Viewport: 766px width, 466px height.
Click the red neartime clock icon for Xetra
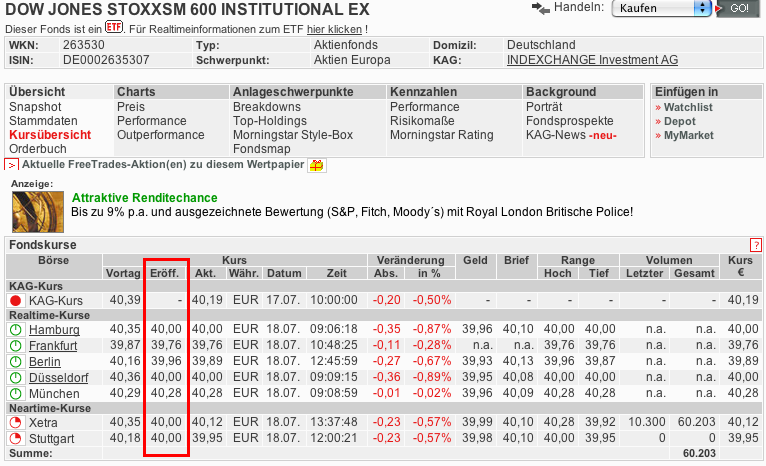[16, 423]
